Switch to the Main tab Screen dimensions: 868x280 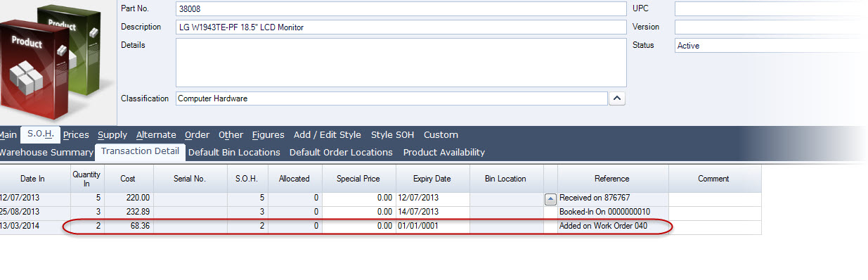coord(8,135)
